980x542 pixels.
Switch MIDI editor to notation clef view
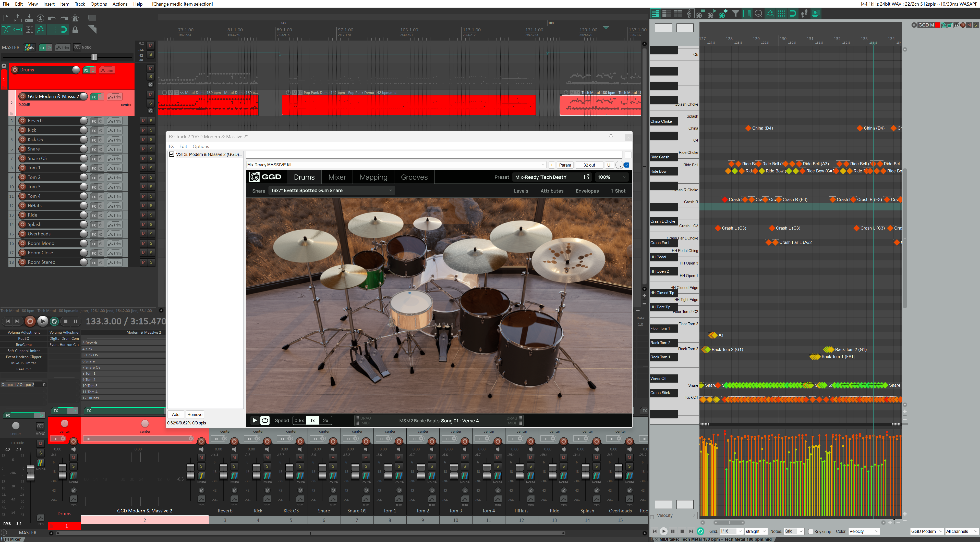click(x=689, y=14)
